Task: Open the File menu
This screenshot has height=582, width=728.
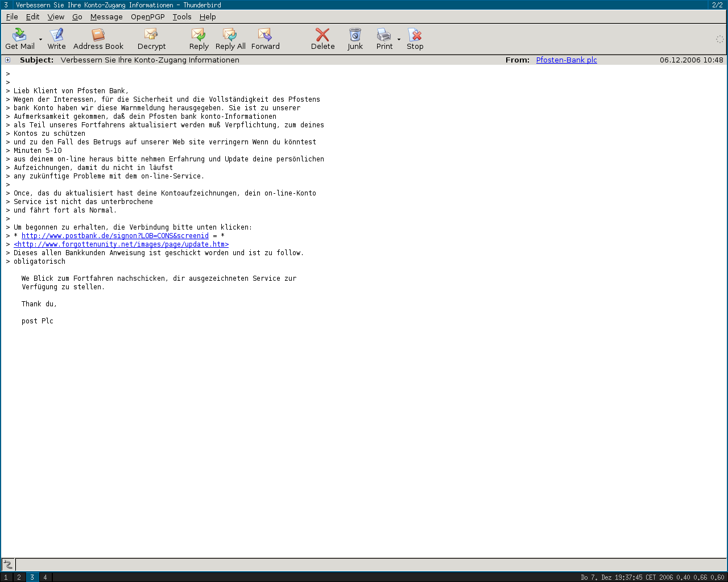Action: [x=12, y=17]
